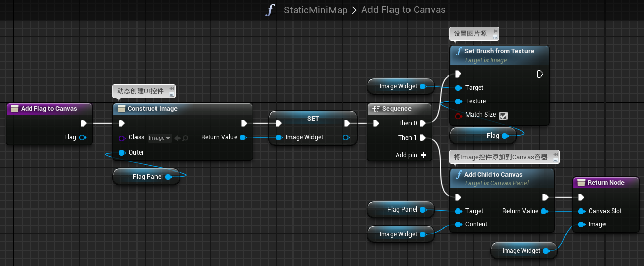Click the Class pin on Construct Image
Screen dimensions: 644x266
tap(122, 138)
